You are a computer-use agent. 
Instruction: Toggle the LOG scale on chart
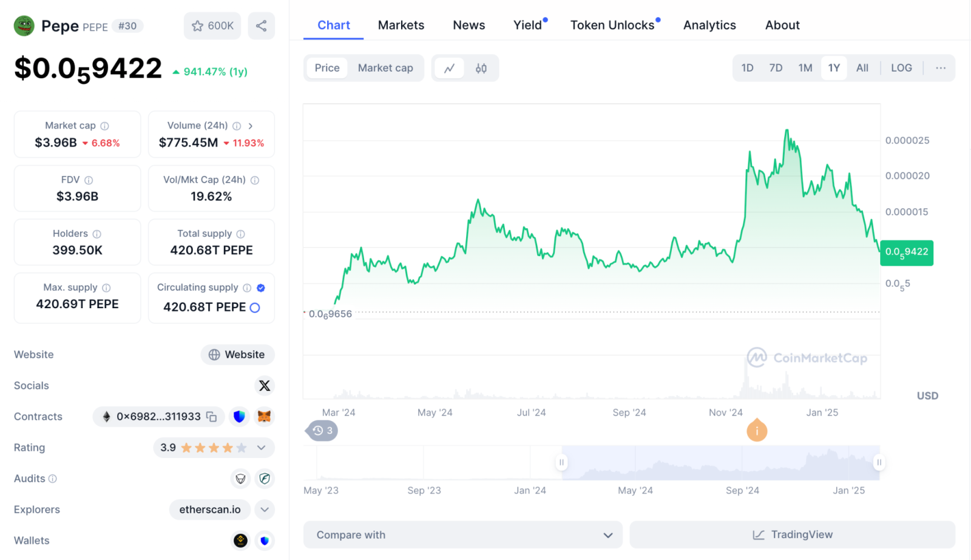click(x=901, y=68)
